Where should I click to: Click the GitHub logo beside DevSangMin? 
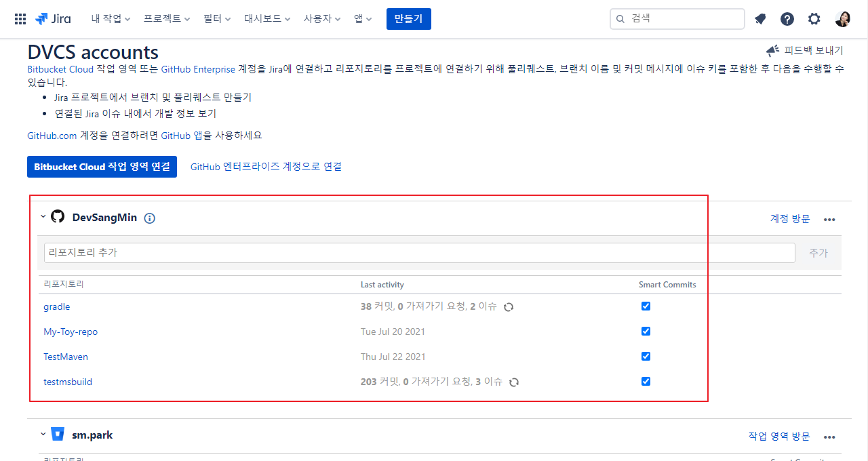pos(58,217)
